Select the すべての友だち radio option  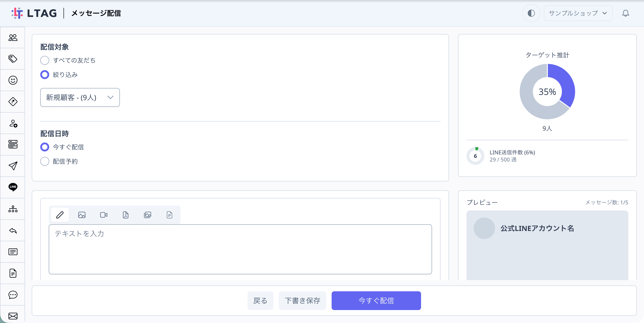(x=45, y=60)
